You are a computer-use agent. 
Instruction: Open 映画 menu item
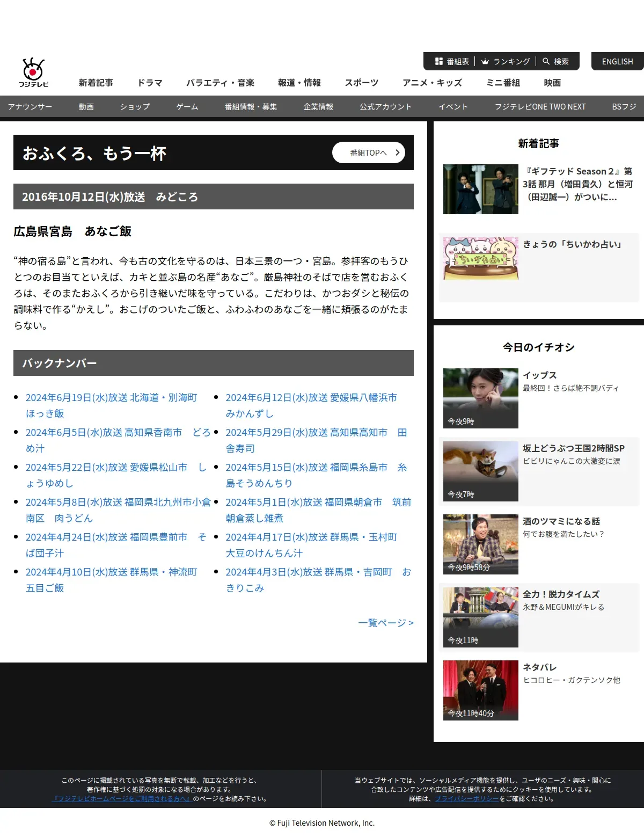coord(552,83)
